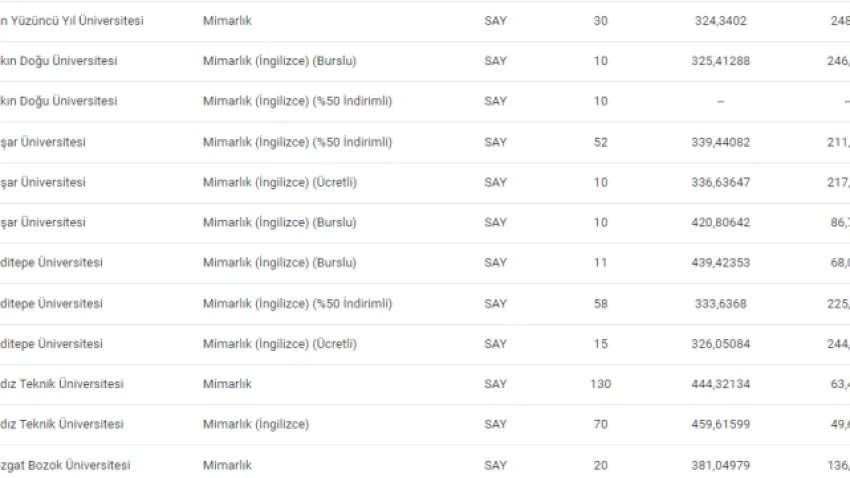The height and width of the screenshot is (478, 850).
Task: Click the Yüzüncü Yıl Üniversitesi name cell
Action: [72, 21]
